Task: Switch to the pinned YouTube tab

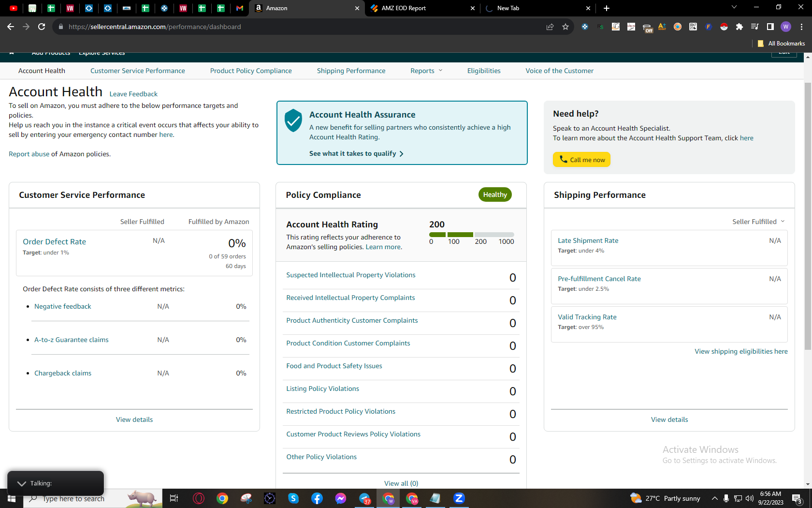Action: [x=14, y=8]
